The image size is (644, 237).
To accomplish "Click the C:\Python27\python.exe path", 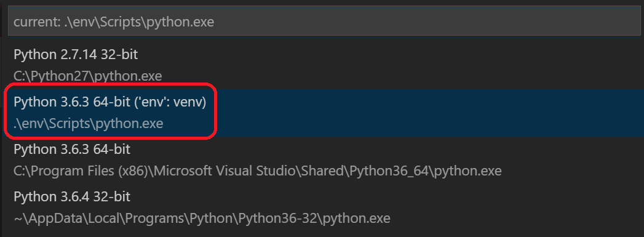I will click(88, 76).
